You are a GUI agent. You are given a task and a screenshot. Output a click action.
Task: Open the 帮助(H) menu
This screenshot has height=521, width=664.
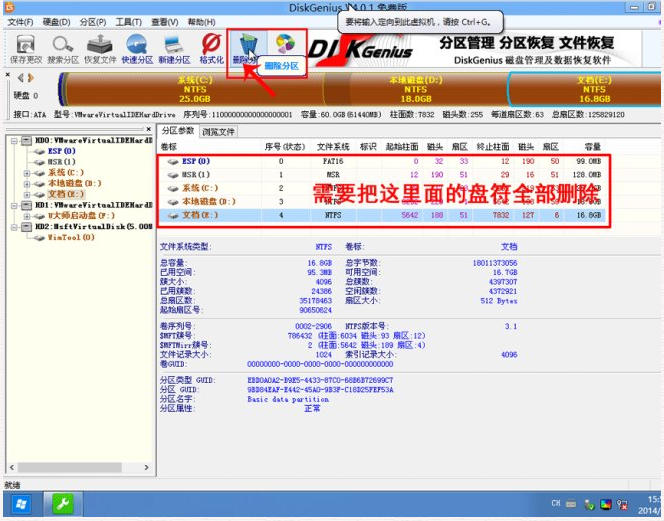tap(202, 22)
